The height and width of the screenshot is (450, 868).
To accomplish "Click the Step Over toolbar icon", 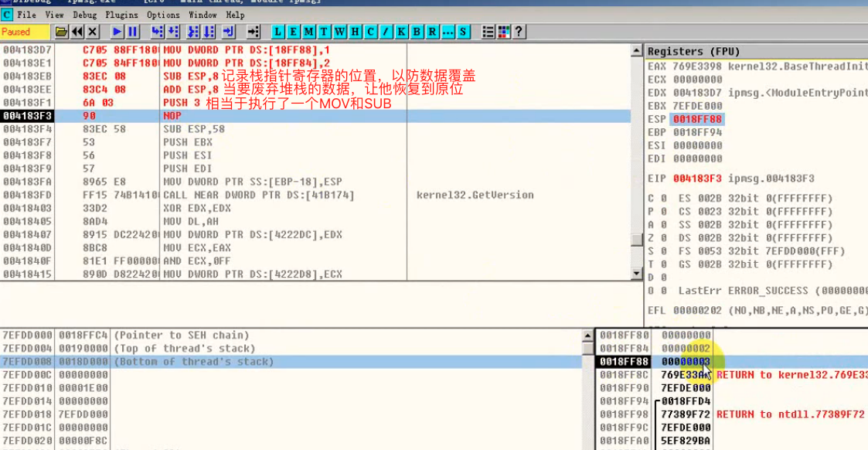I will (173, 32).
